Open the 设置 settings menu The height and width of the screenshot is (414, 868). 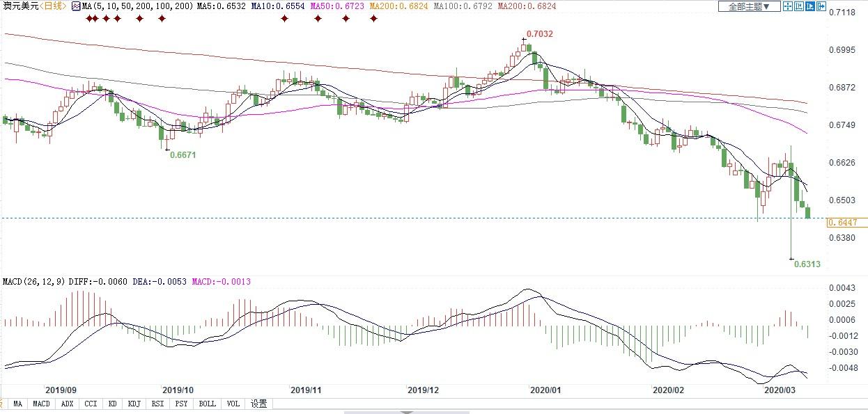(258, 404)
